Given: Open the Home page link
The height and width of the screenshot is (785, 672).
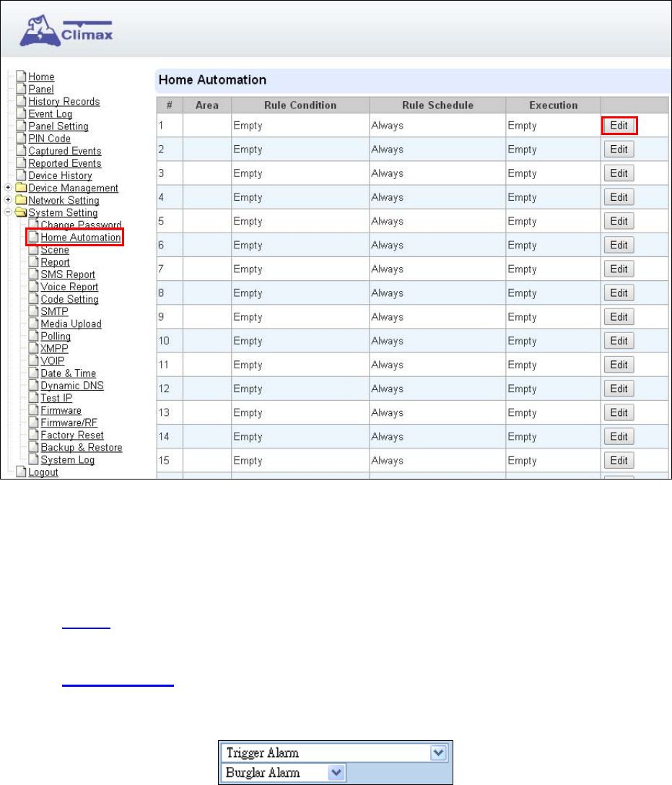Looking at the screenshot, I should (41, 77).
